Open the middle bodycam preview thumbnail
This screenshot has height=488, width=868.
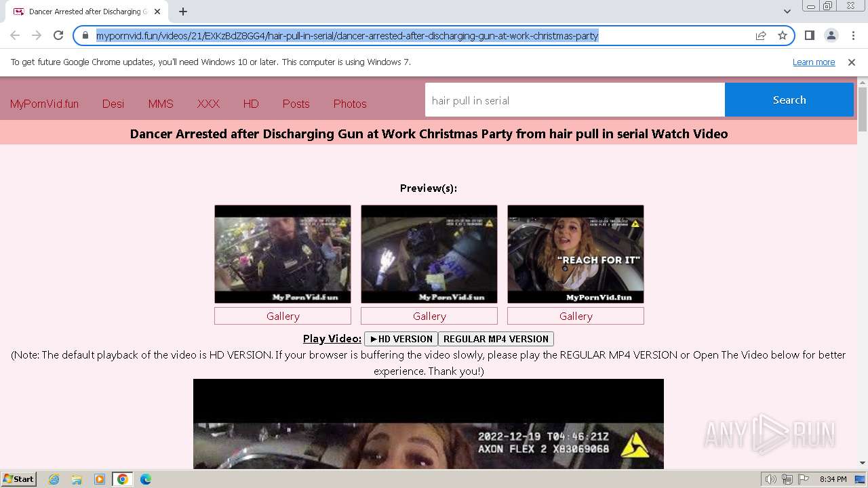point(429,254)
